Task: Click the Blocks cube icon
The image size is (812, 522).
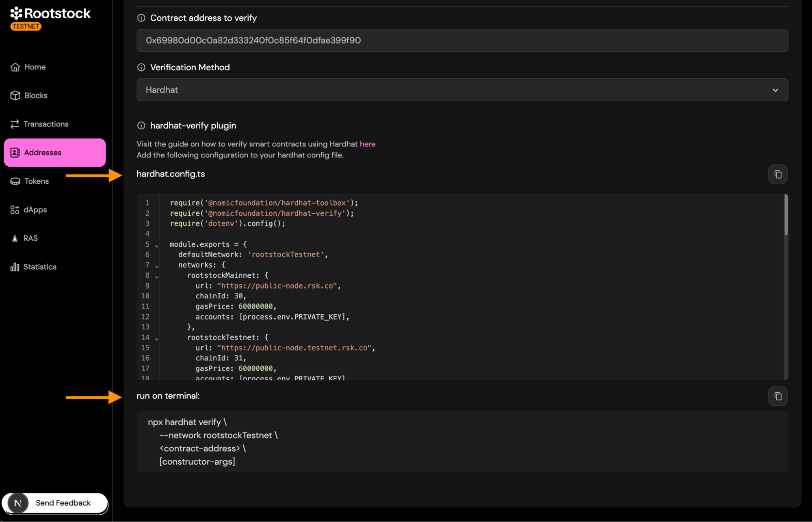Action: coord(15,96)
